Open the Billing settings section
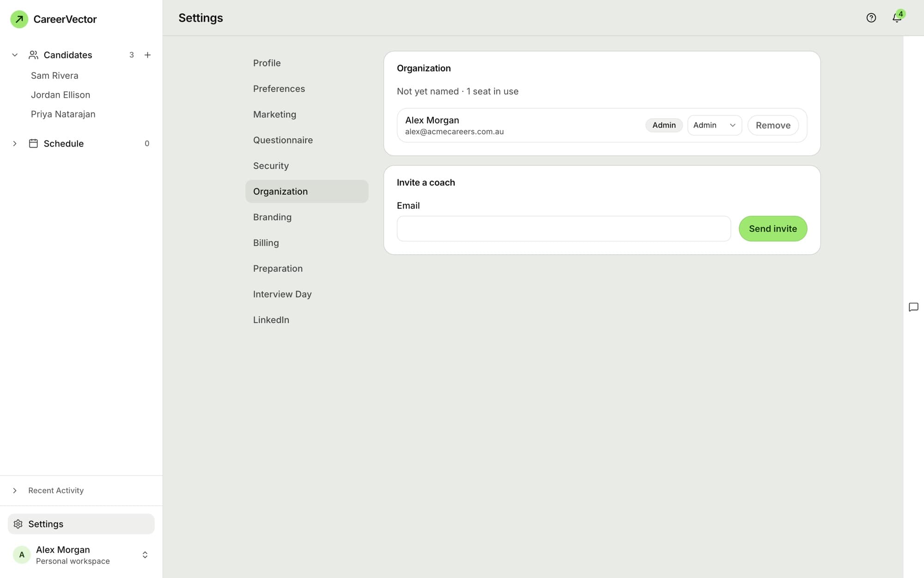This screenshot has height=578, width=924. pos(307,243)
